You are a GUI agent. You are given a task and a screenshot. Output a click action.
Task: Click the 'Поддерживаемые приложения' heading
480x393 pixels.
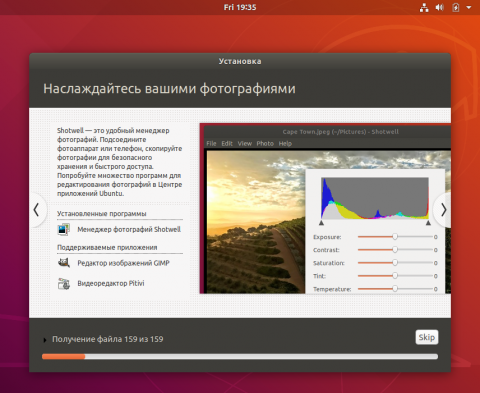pyautogui.click(x=107, y=247)
